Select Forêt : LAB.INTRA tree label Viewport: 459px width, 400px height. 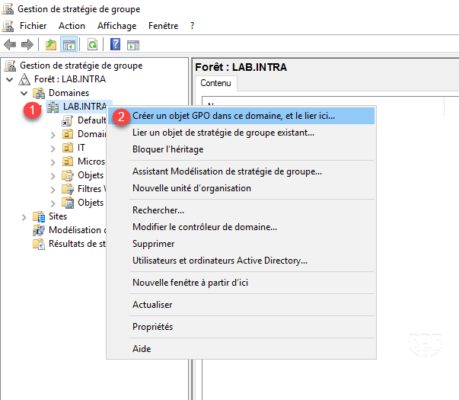[x=70, y=79]
